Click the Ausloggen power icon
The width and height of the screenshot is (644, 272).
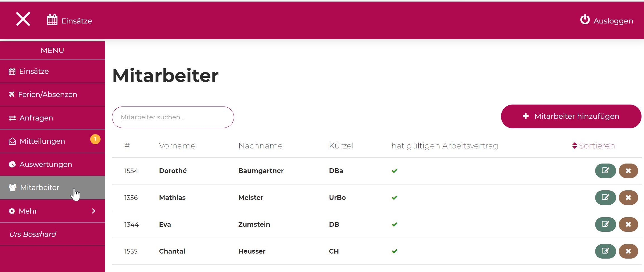tap(585, 20)
